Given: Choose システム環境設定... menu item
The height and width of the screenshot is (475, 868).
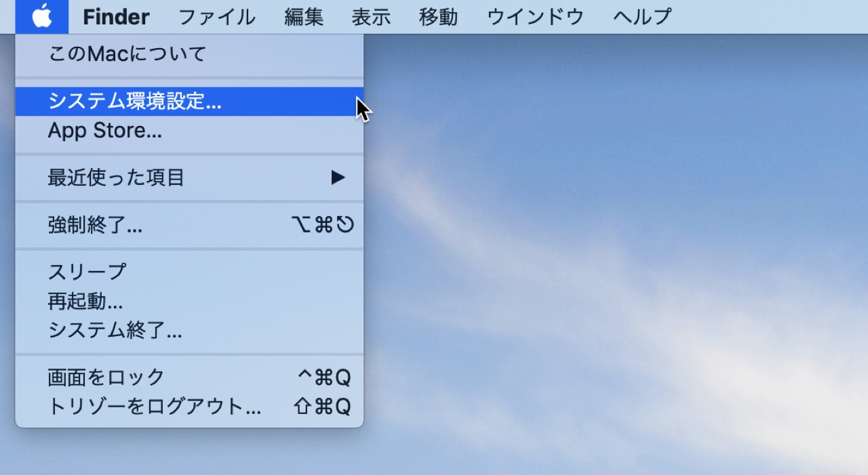Looking at the screenshot, I should 189,102.
